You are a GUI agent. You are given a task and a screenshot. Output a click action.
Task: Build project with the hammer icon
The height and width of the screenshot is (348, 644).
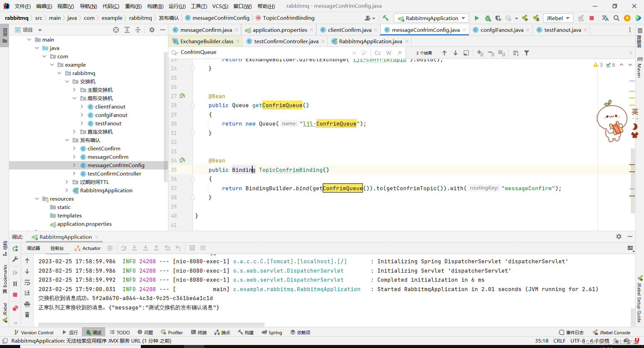coord(385,18)
